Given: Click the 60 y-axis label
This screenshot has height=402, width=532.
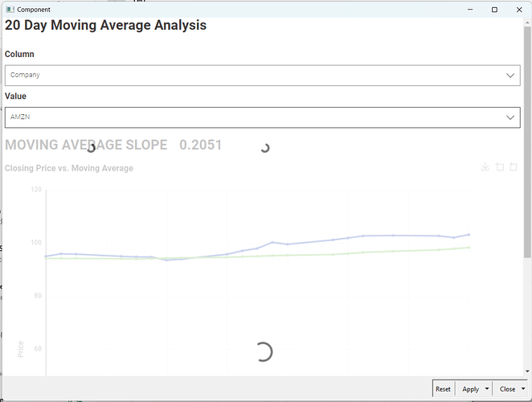Looking at the screenshot, I should tap(38, 349).
